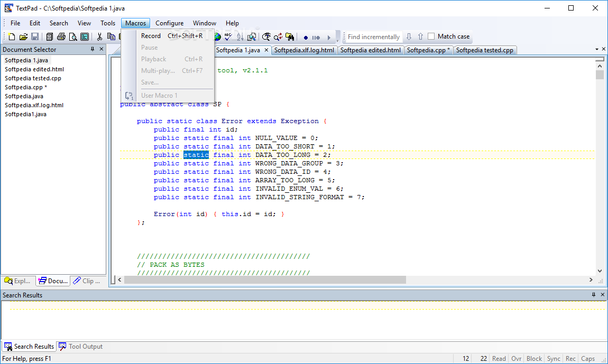Switch to the Tool Output tab
608x364 pixels.
point(81,346)
